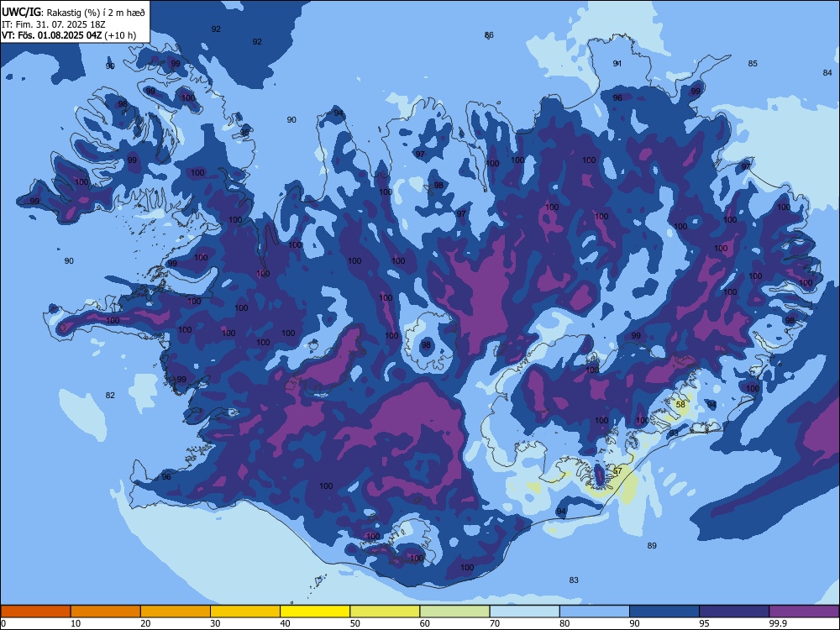The width and height of the screenshot is (840, 630).
Task: Click the light blue 80–90 legend swatch
Action: tap(595, 612)
